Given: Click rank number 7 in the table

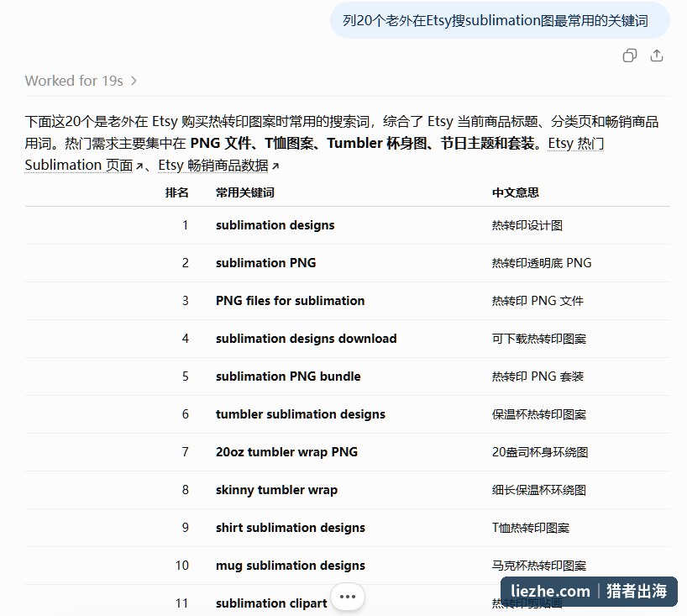Looking at the screenshot, I should (185, 451).
